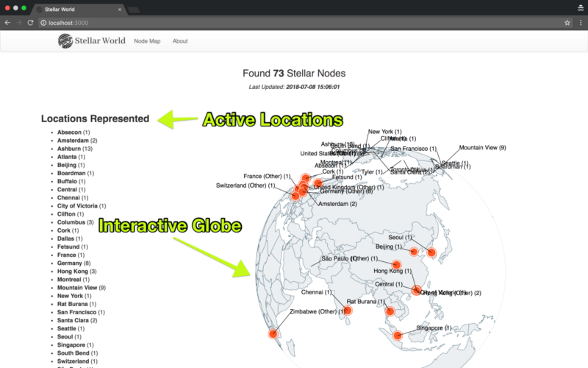The image size is (588, 368).
Task: Click the 'Found 73 Stellar Nodes' heading
Action: [x=294, y=73]
